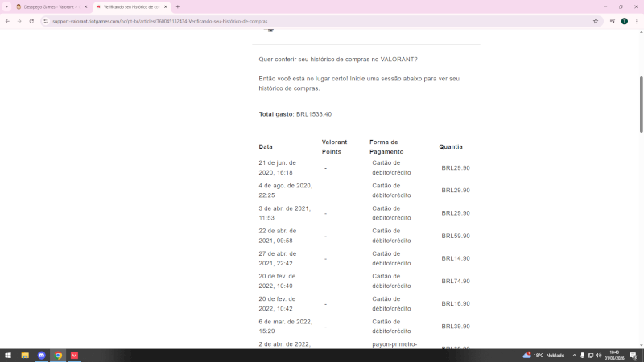Click the BRL74.90 amount
The image size is (644, 362).
pos(456,281)
